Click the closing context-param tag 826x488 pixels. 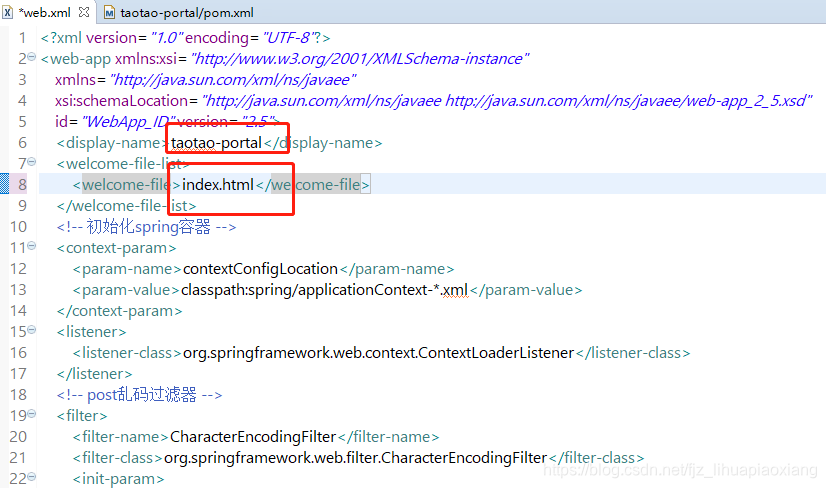pos(120,311)
